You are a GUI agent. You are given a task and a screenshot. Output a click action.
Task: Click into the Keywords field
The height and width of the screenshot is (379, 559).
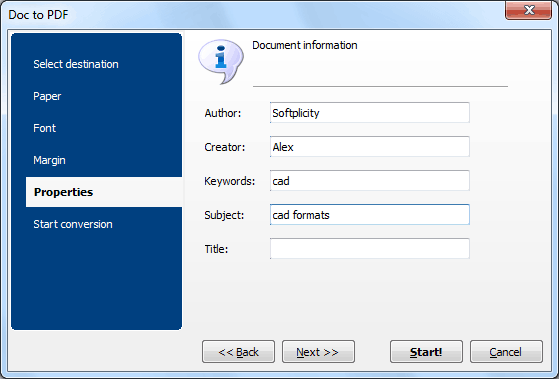tap(370, 181)
